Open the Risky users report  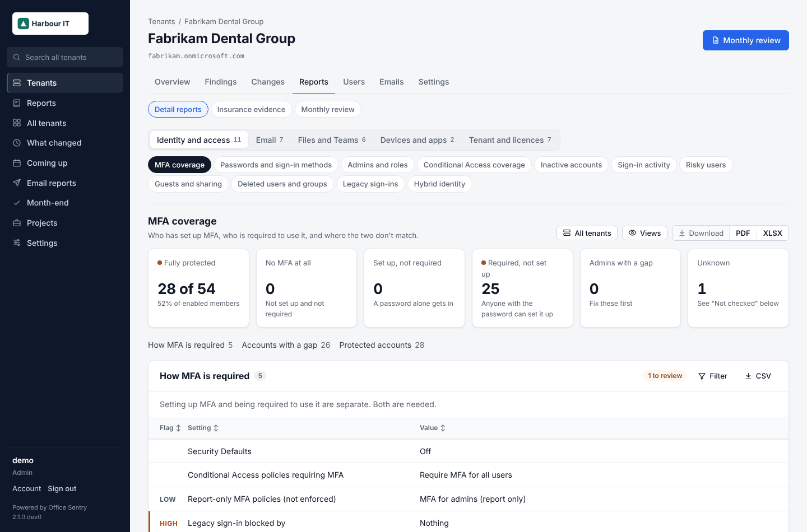pos(706,165)
